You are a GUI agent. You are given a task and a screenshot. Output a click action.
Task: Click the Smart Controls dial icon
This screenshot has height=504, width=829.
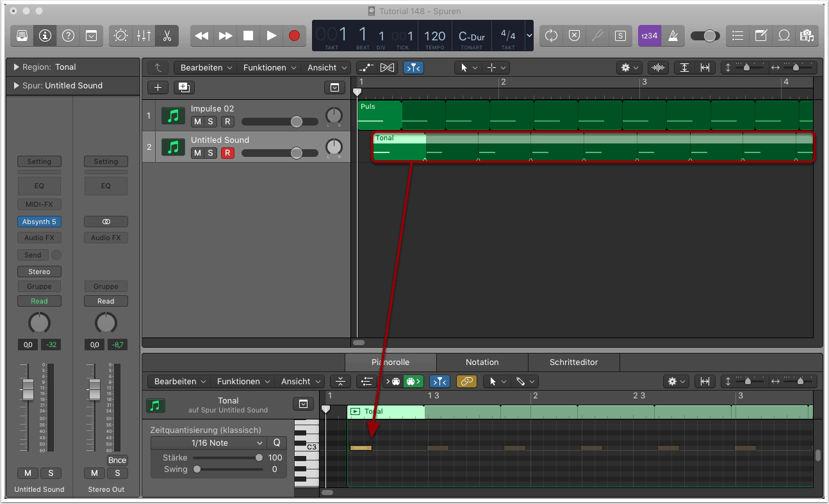120,36
